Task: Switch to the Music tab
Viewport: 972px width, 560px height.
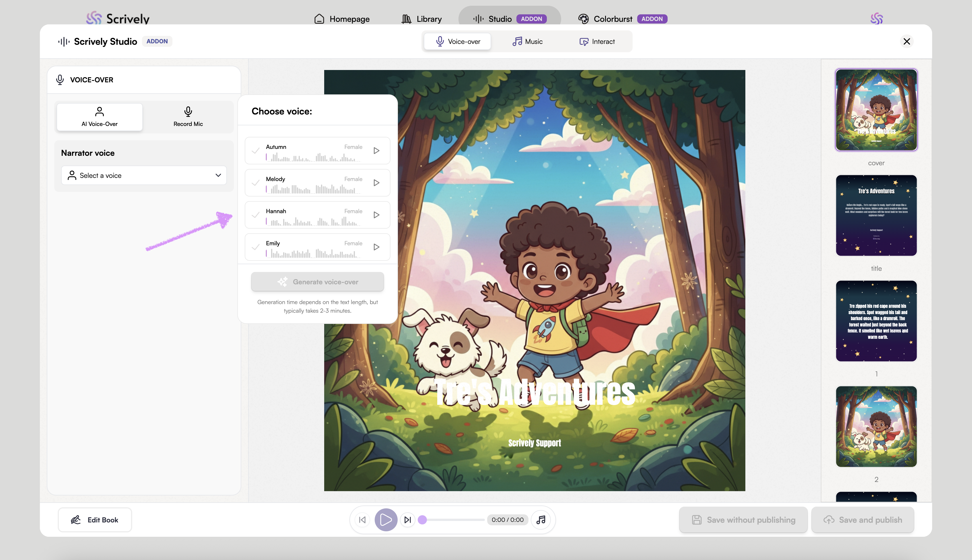Action: pos(527,42)
